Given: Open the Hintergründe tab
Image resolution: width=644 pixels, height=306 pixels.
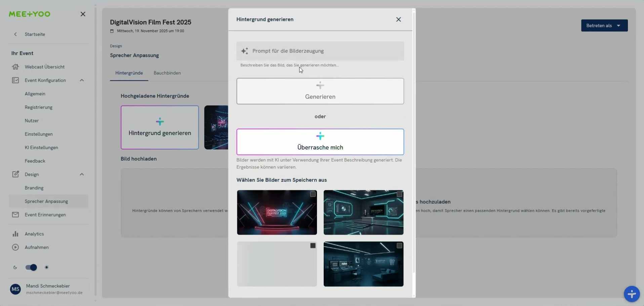Looking at the screenshot, I should click(x=129, y=73).
